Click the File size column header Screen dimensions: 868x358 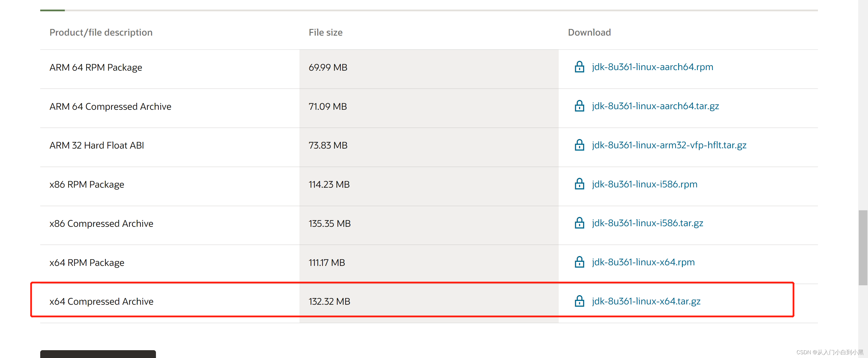click(325, 32)
